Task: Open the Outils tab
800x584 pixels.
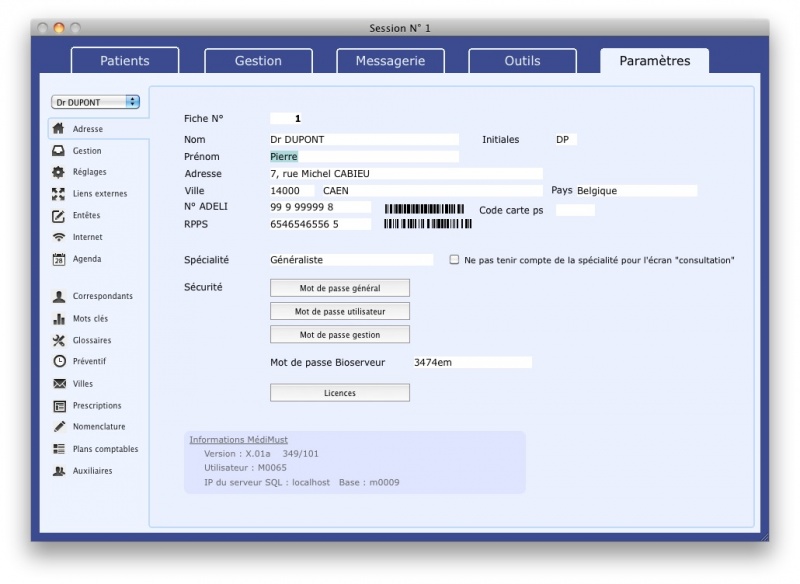Action: coord(522,61)
